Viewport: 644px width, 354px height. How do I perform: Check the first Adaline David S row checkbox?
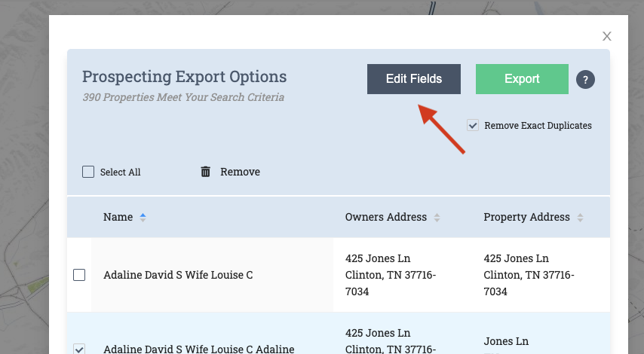pyautogui.click(x=79, y=275)
